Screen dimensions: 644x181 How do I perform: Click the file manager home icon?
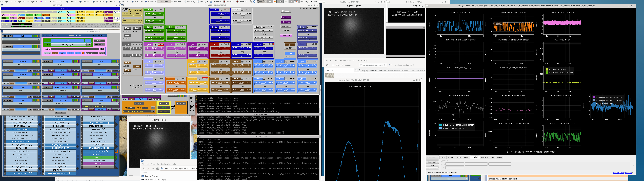pos(157,169)
